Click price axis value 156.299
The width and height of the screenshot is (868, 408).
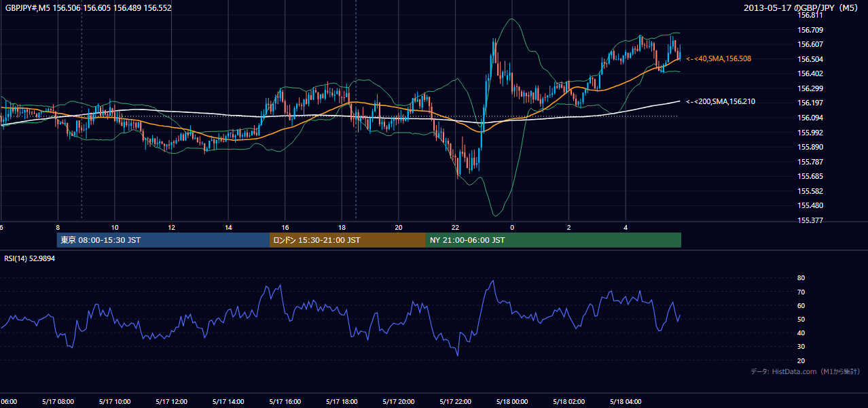click(810, 88)
